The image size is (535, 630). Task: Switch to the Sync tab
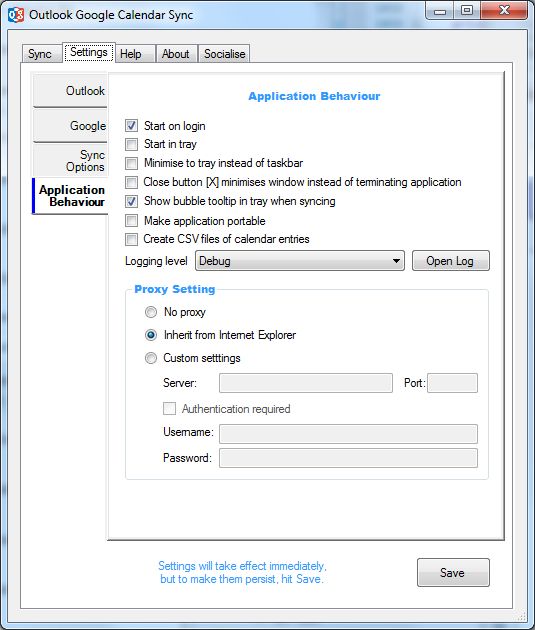point(40,54)
